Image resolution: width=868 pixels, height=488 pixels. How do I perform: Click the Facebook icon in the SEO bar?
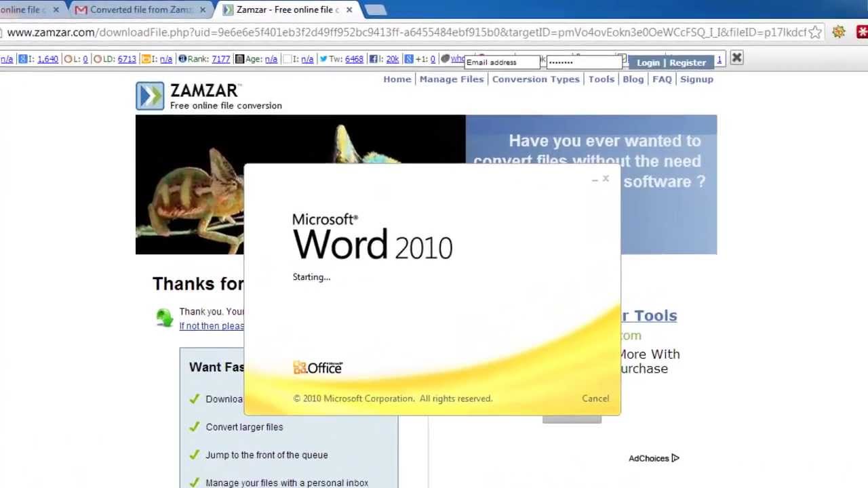click(x=373, y=59)
